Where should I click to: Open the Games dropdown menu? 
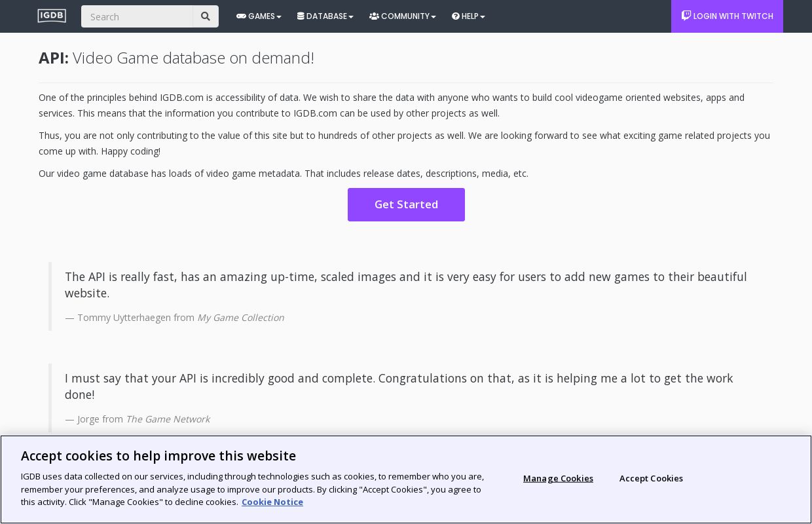pyautogui.click(x=259, y=16)
